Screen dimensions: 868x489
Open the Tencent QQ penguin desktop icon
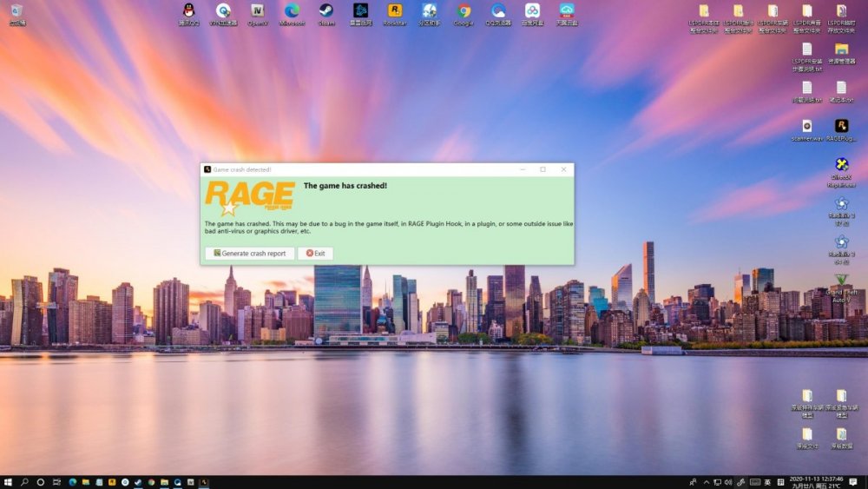[188, 15]
